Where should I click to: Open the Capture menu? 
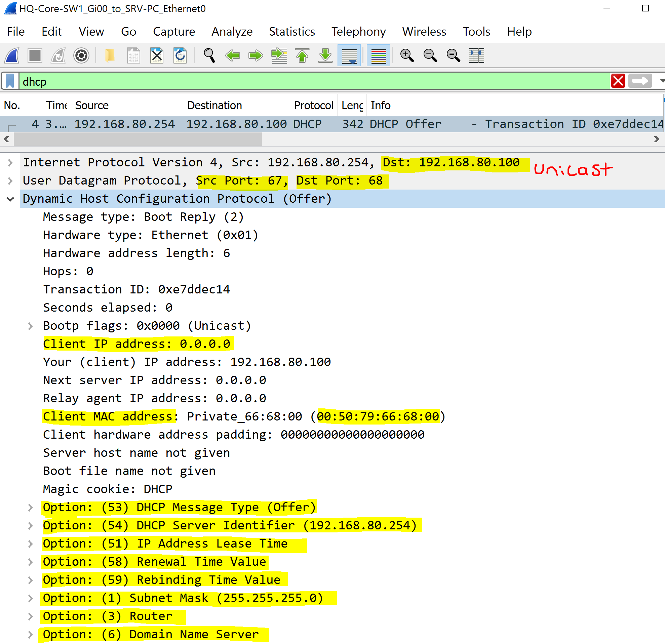pyautogui.click(x=174, y=32)
